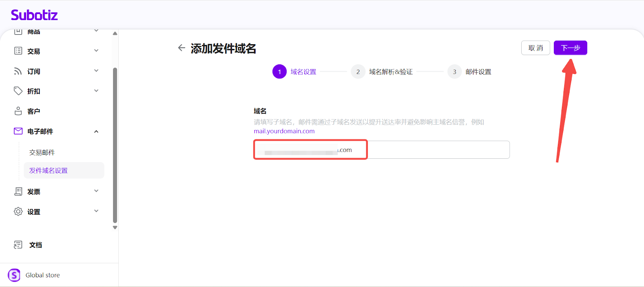
Task: Click the 客户 person icon
Action: [18, 111]
